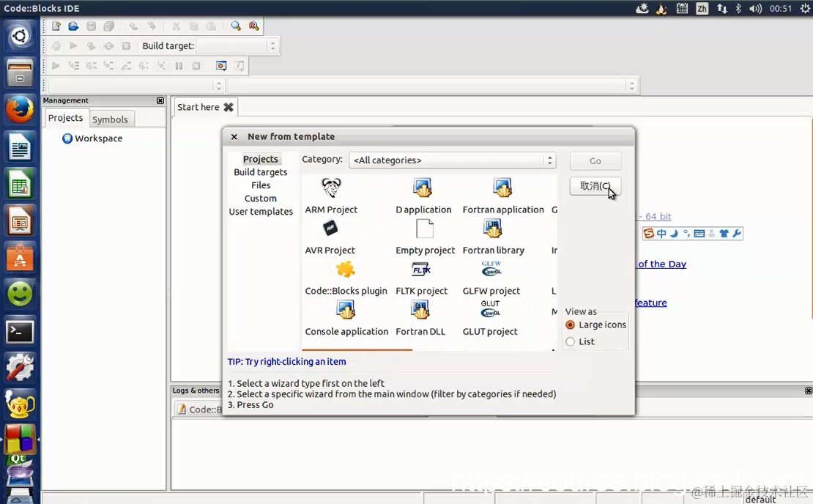The image size is (813, 504).
Task: Select the Workspace tree item
Action: click(x=92, y=138)
